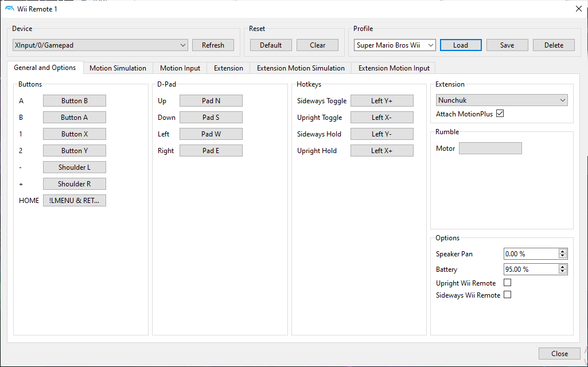The image size is (588, 367).
Task: Decrease Battery value with down arrow
Action: tap(563, 272)
